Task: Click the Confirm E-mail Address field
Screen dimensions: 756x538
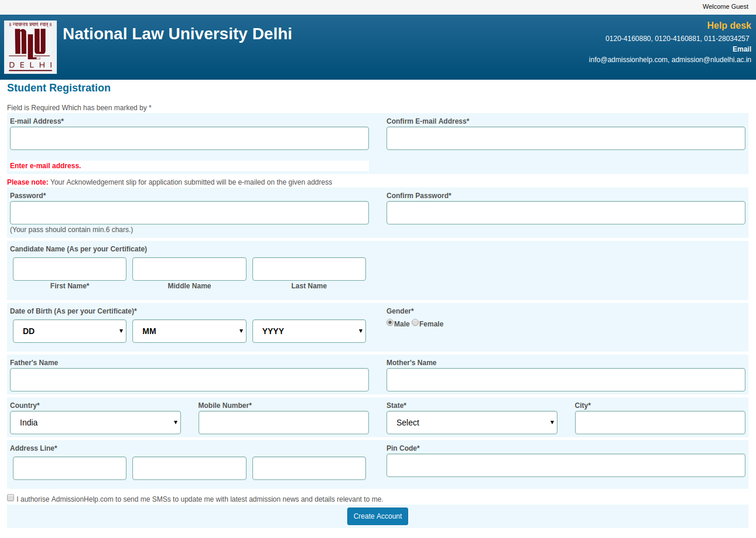Action: pyautogui.click(x=565, y=138)
